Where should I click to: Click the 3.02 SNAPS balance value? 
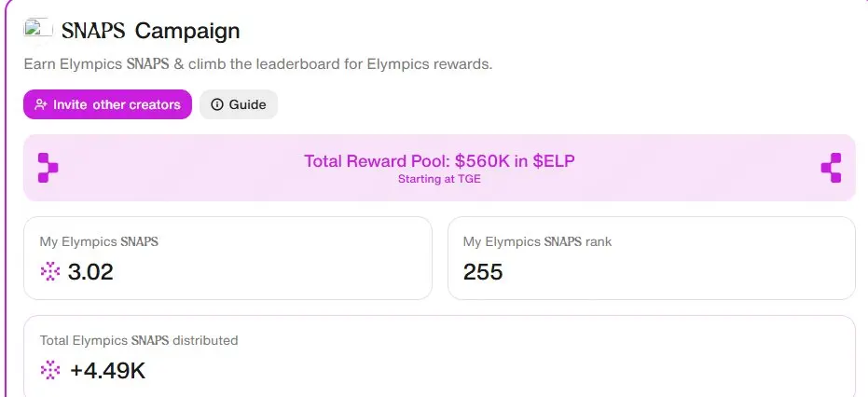pyautogui.click(x=90, y=272)
